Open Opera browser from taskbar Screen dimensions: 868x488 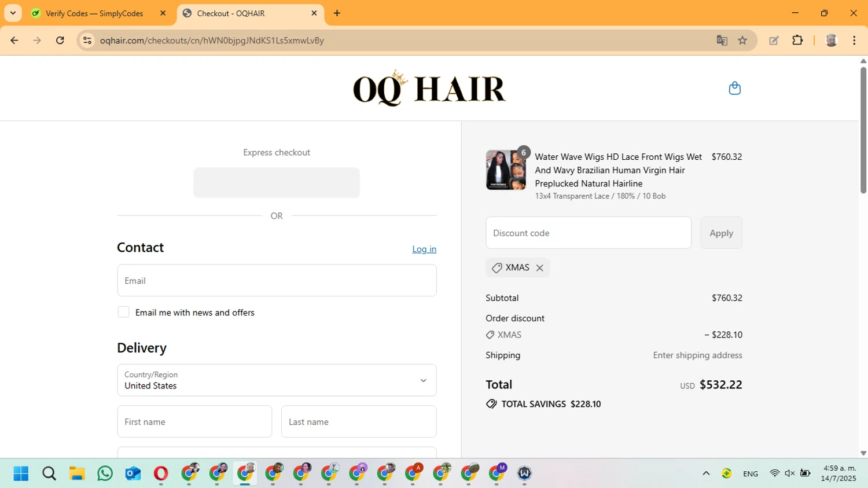[161, 474]
